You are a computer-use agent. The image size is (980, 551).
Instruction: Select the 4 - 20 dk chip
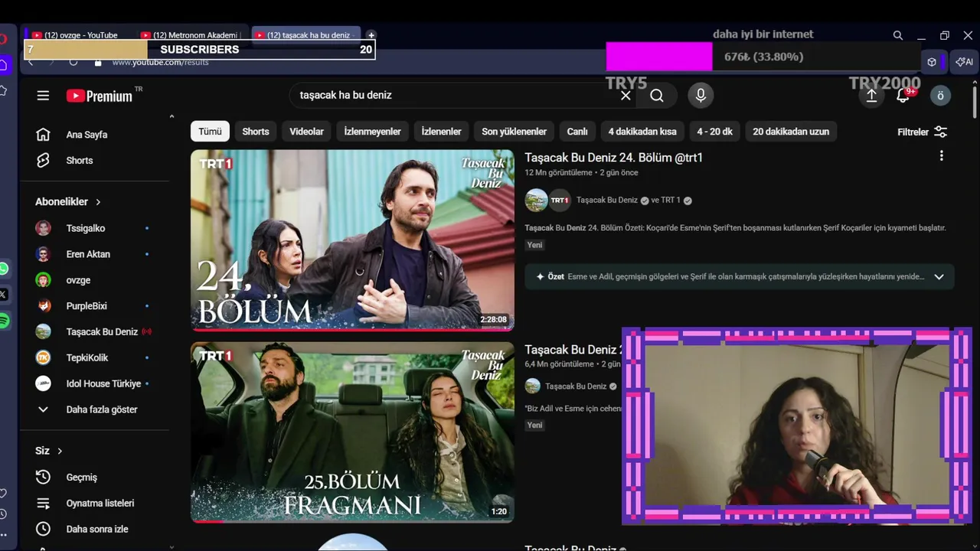pyautogui.click(x=714, y=132)
